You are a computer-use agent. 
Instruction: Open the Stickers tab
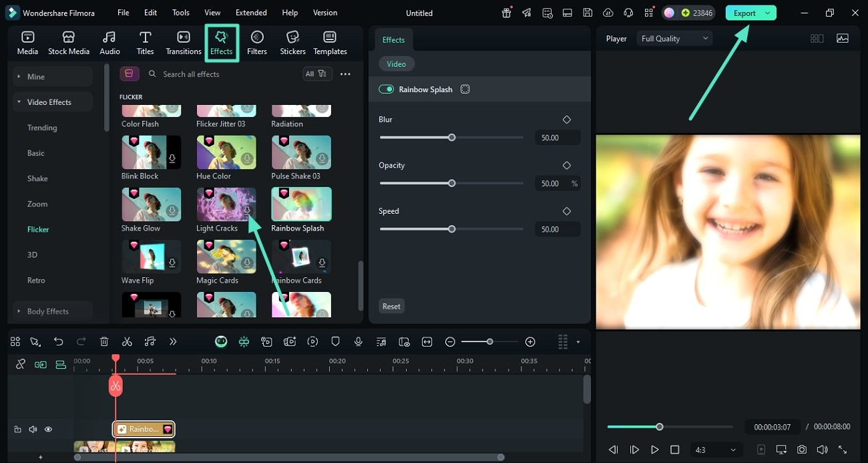tap(292, 43)
